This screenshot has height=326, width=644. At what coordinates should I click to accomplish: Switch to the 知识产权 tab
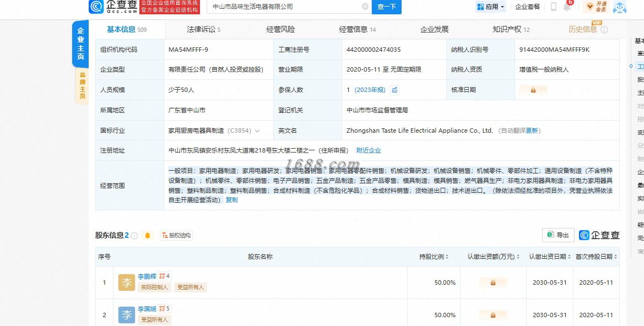point(511,29)
